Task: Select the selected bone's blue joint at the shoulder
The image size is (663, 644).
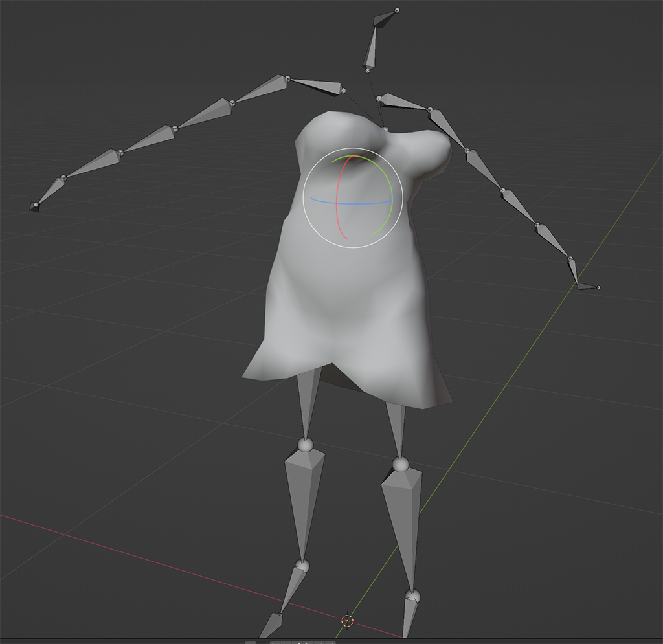Action: pyautogui.click(x=385, y=129)
